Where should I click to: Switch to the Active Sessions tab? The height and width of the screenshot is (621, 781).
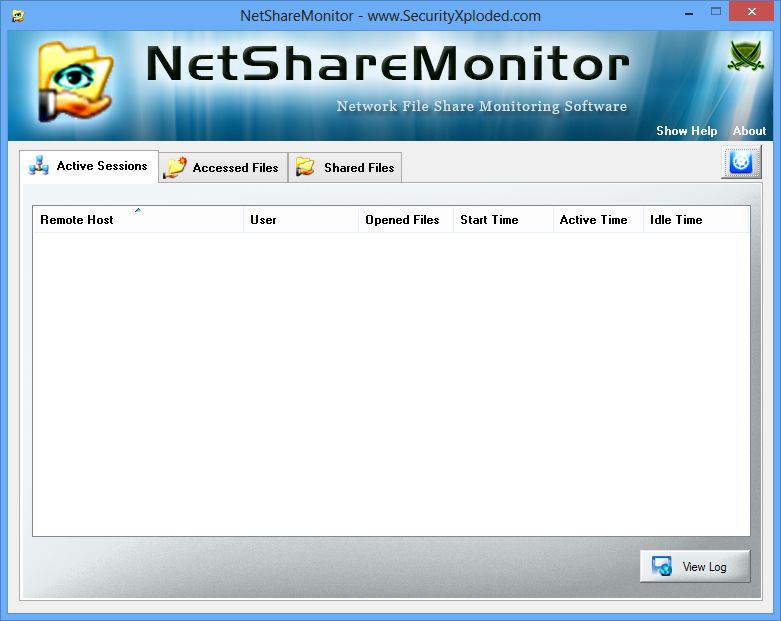[x=89, y=166]
